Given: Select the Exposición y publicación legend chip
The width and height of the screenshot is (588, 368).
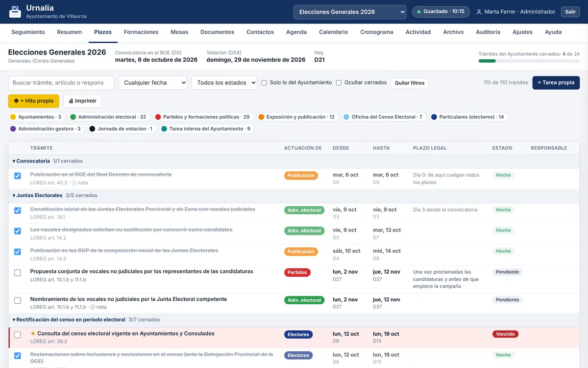Looking at the screenshot, I should (296, 117).
